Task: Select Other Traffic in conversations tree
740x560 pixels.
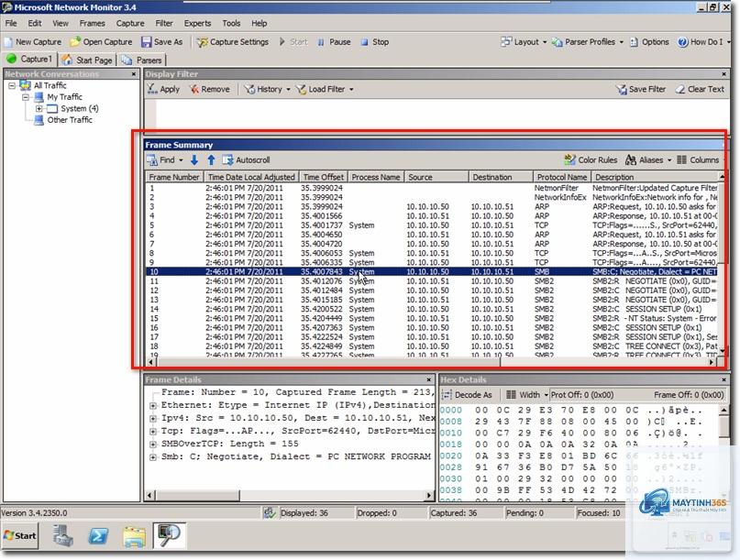Action: 70,120
